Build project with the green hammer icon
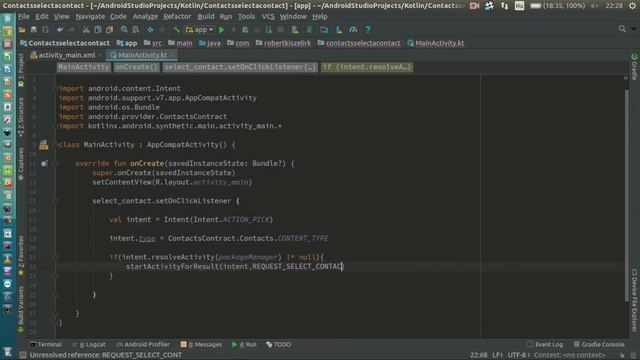The width and height of the screenshot is (640, 360). pyautogui.click(x=176, y=30)
